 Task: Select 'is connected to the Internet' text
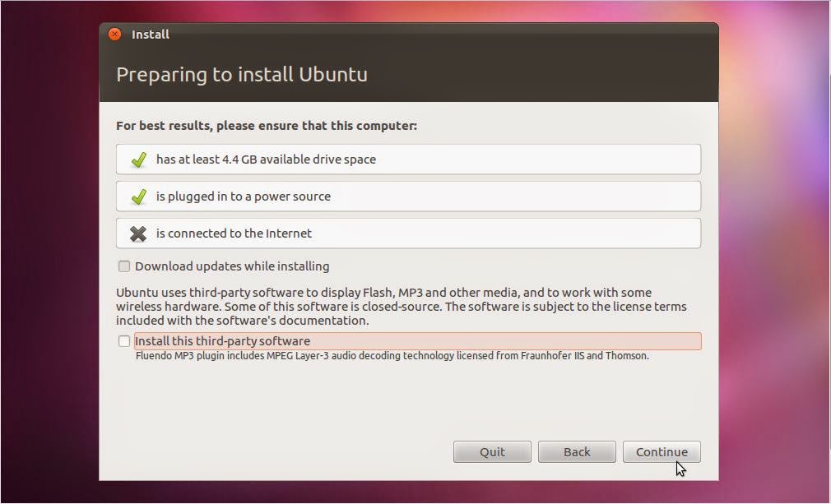(234, 234)
